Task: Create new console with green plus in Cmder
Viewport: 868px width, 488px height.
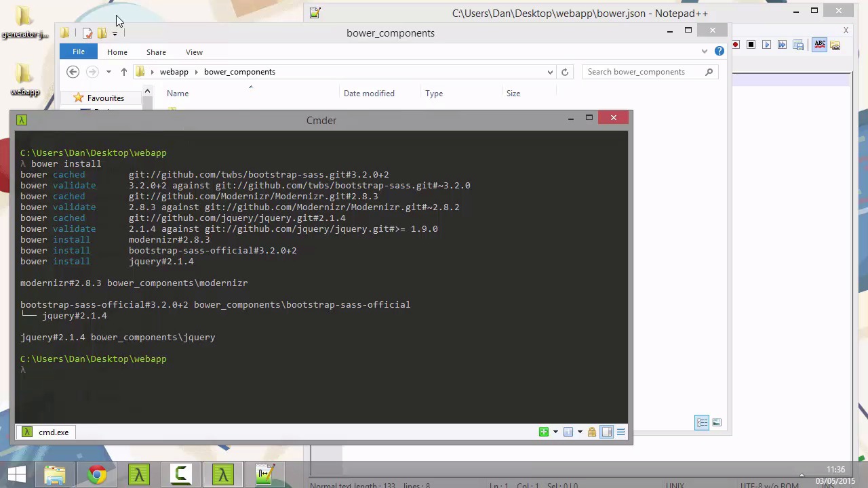Action: [x=543, y=432]
